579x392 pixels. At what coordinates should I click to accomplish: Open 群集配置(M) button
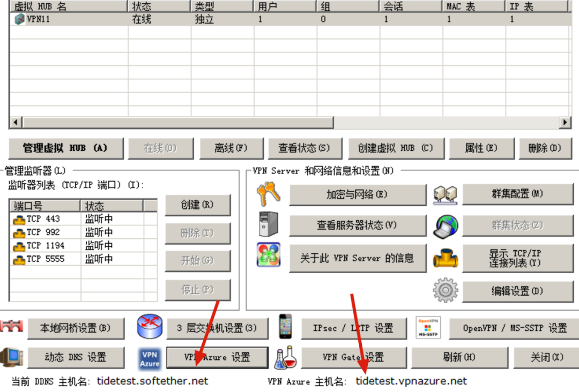pyautogui.click(x=518, y=194)
